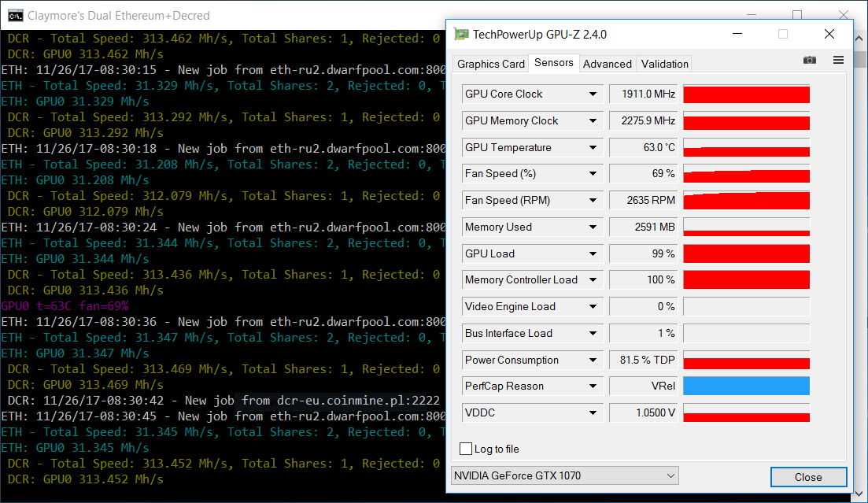This screenshot has width=868, height=503.
Task: Select the Sensors tab
Action: pos(553,63)
